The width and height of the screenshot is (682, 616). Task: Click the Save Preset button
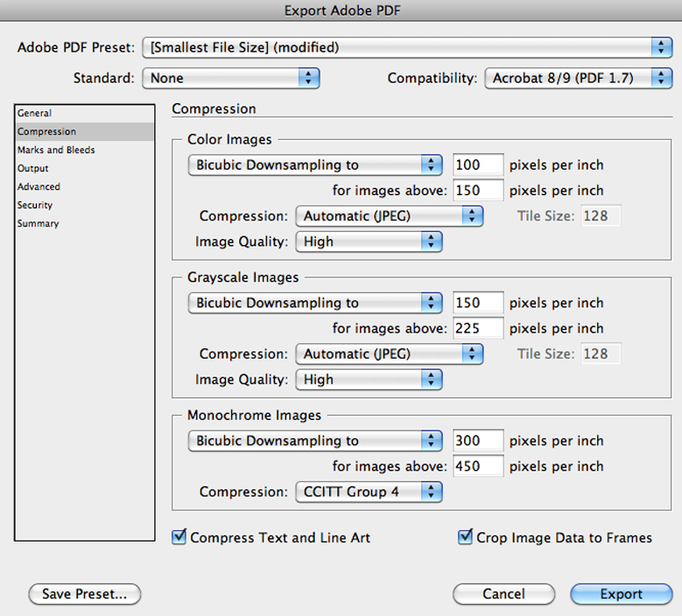(x=85, y=594)
